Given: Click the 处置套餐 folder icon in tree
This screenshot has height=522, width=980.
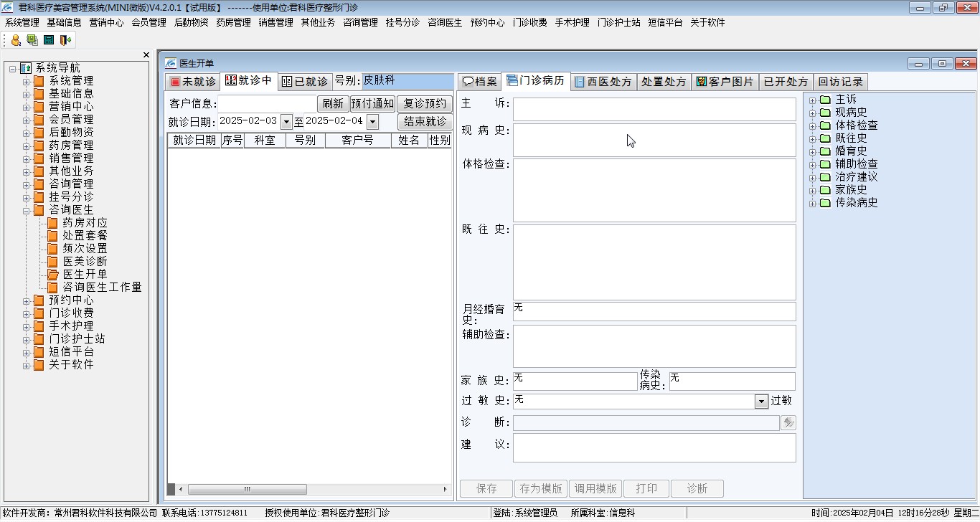Looking at the screenshot, I should 52,235.
